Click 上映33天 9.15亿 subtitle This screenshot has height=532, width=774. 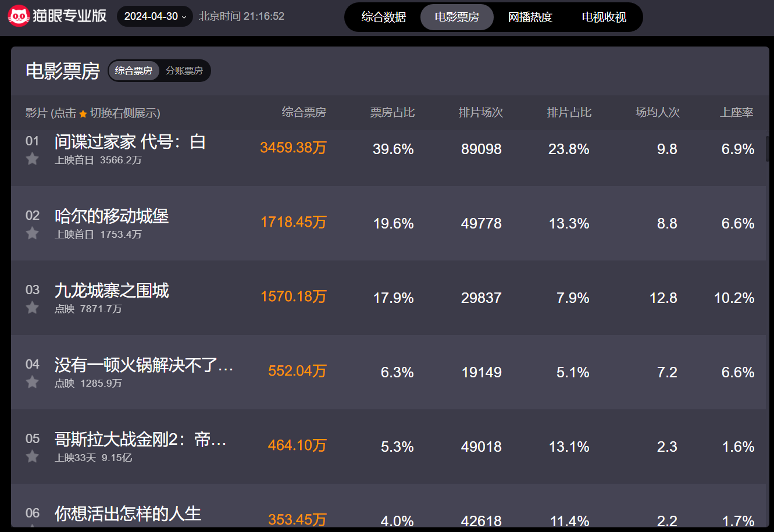coord(94,458)
